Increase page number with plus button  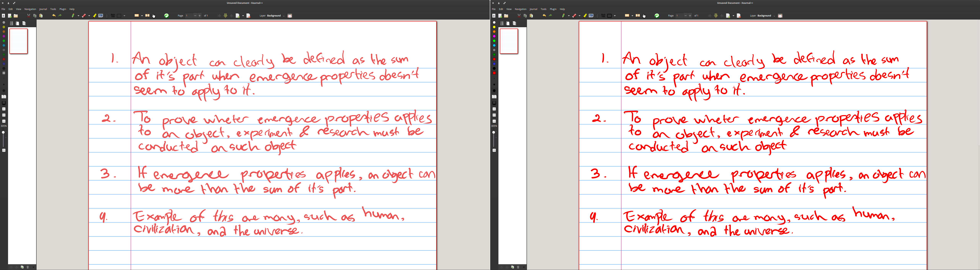point(199,16)
